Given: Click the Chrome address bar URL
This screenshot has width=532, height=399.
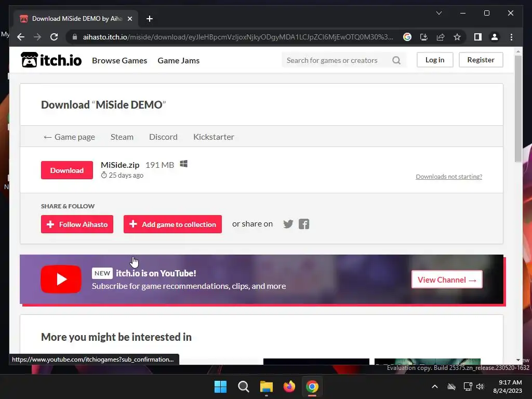Looking at the screenshot, I should click(x=237, y=37).
